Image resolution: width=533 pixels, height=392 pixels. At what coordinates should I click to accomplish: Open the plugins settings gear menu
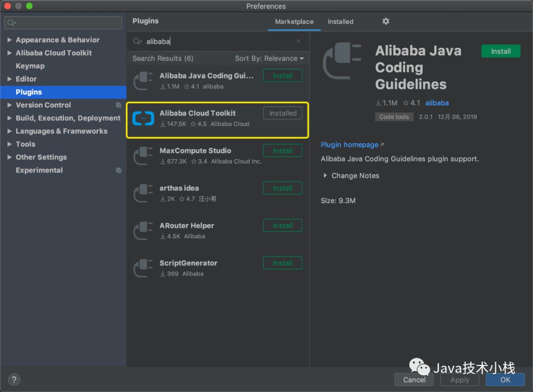pyautogui.click(x=385, y=21)
